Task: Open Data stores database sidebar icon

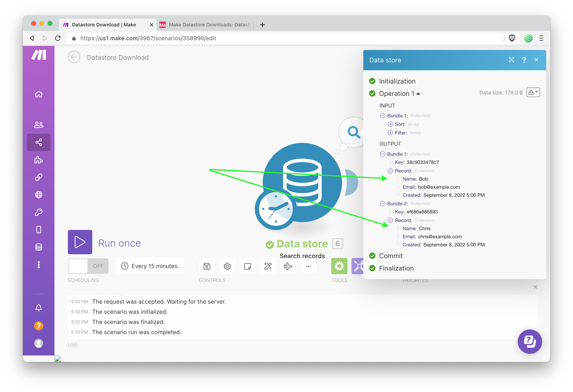Action: 38,247
